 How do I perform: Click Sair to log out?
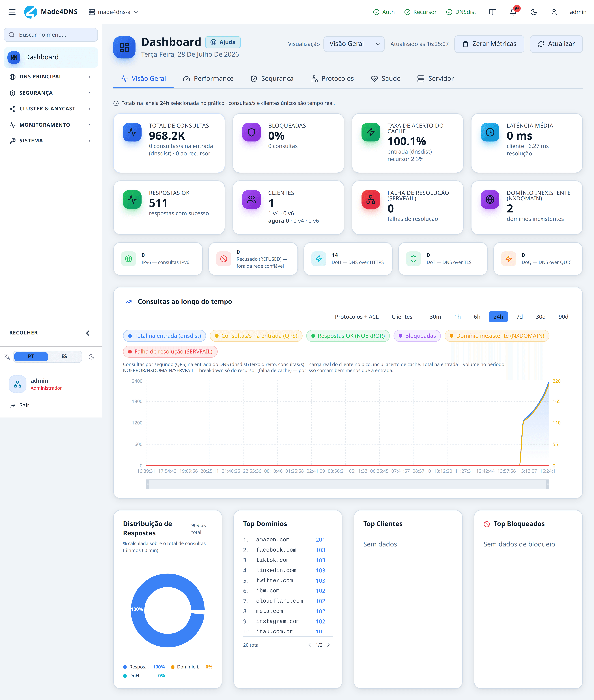(19, 406)
